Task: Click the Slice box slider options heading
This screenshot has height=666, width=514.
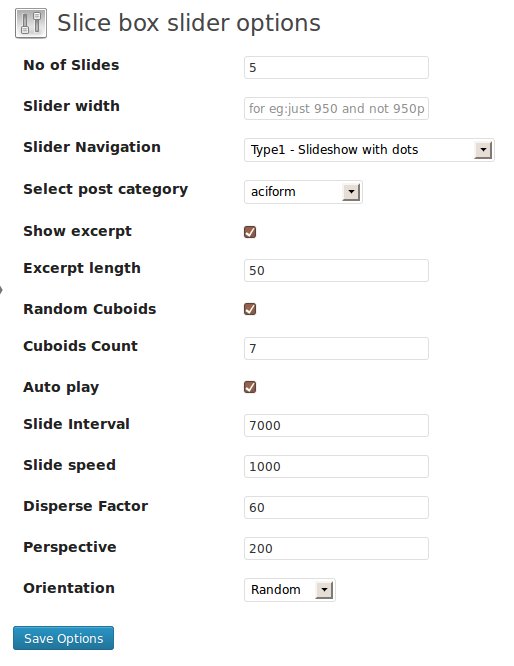Action: (x=189, y=24)
